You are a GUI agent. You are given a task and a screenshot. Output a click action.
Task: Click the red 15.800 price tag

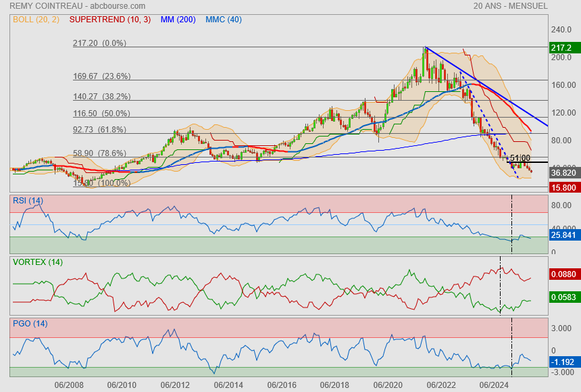[x=561, y=187]
